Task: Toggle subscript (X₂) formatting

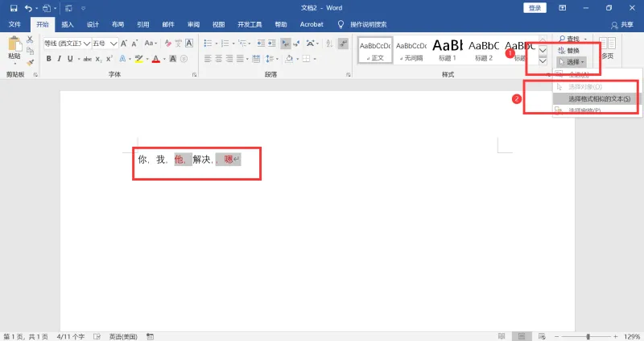Action: point(98,59)
